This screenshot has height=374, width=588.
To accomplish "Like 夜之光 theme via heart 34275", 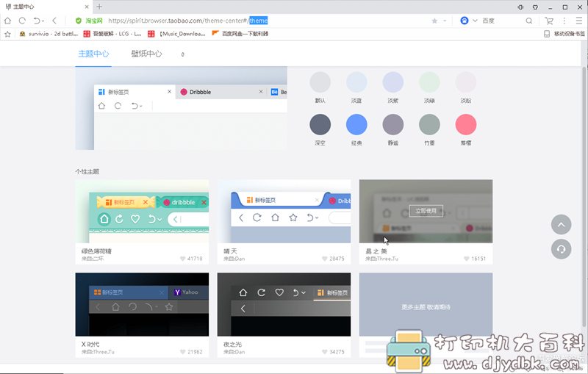I will [324, 352].
